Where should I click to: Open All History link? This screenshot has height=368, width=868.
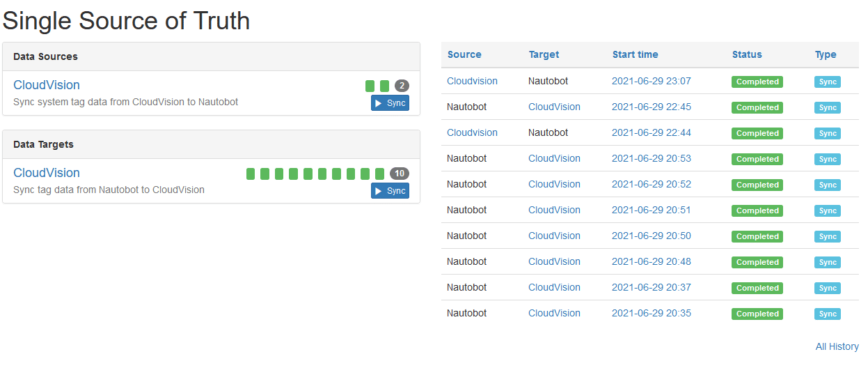837,346
